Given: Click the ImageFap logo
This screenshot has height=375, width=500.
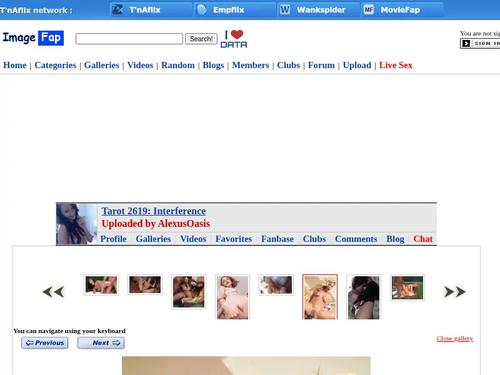Looking at the screenshot, I should pos(33,38).
